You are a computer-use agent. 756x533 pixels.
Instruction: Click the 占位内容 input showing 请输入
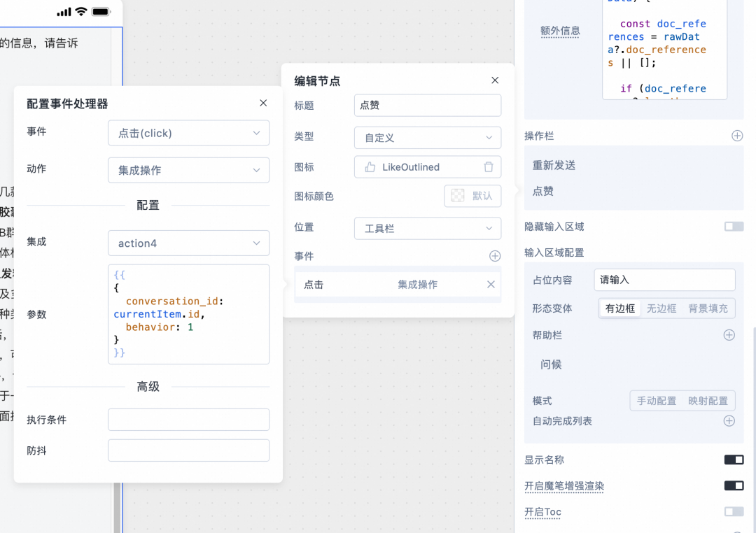click(664, 279)
